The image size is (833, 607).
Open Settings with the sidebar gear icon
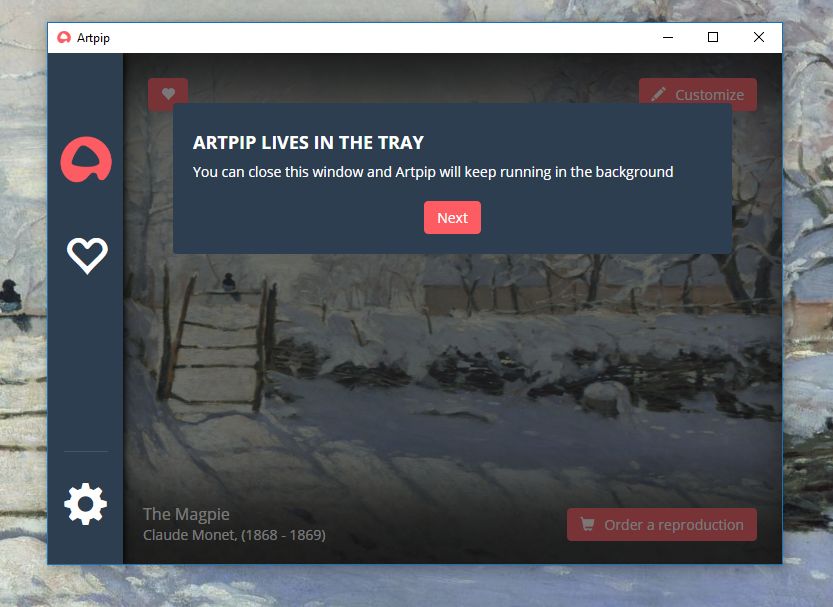[x=86, y=504]
